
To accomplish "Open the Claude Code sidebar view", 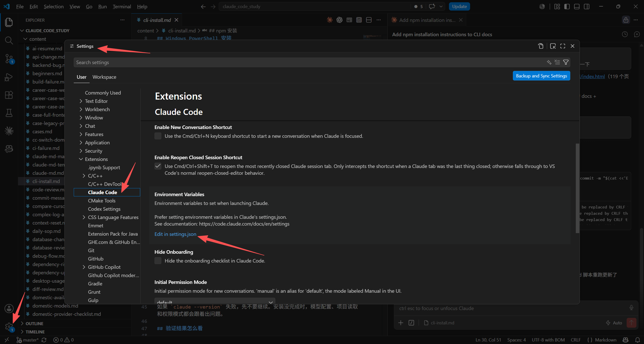I will click(9, 131).
